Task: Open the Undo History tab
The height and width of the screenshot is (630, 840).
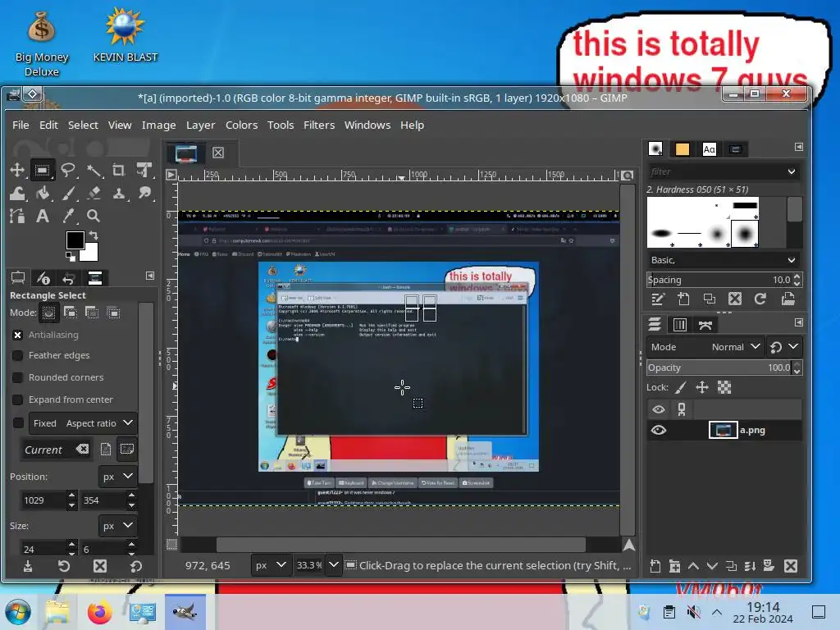Action: [69, 277]
